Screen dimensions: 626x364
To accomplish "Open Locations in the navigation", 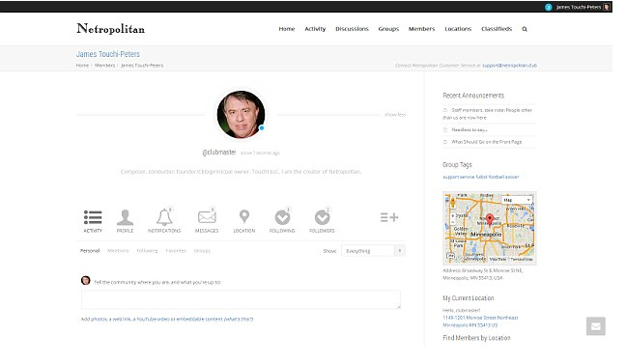I will click(x=458, y=29).
